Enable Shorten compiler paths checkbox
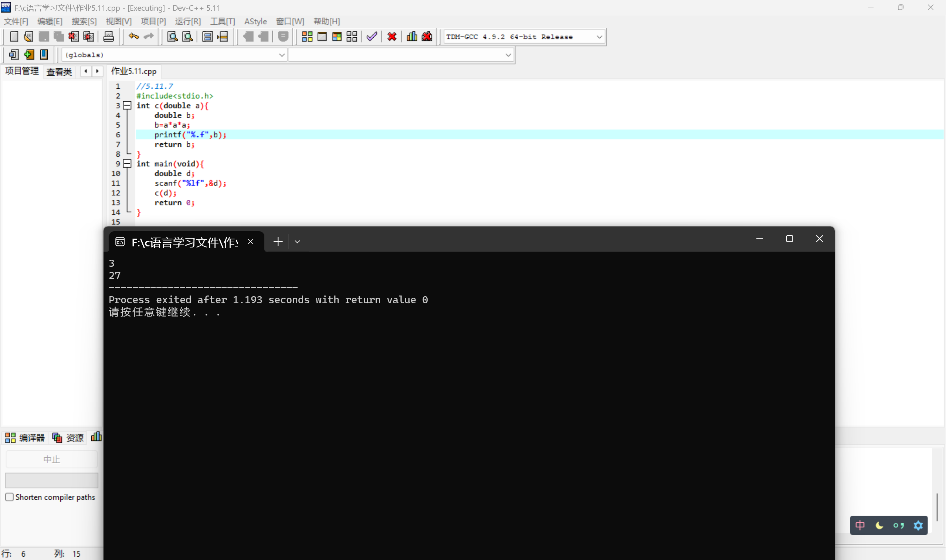946x560 pixels. point(10,497)
